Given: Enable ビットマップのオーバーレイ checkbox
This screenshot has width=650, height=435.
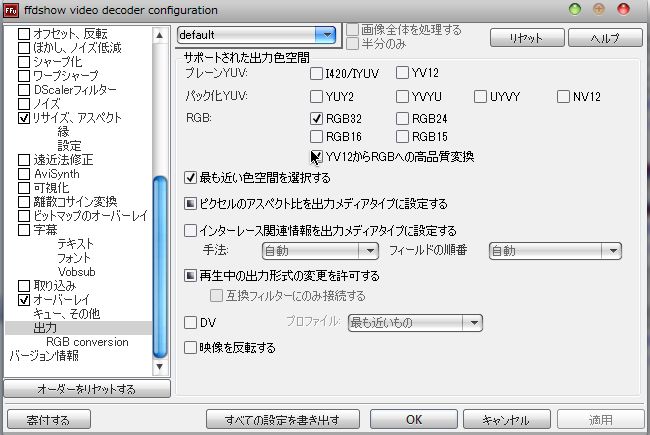Looking at the screenshot, I should (24, 216).
